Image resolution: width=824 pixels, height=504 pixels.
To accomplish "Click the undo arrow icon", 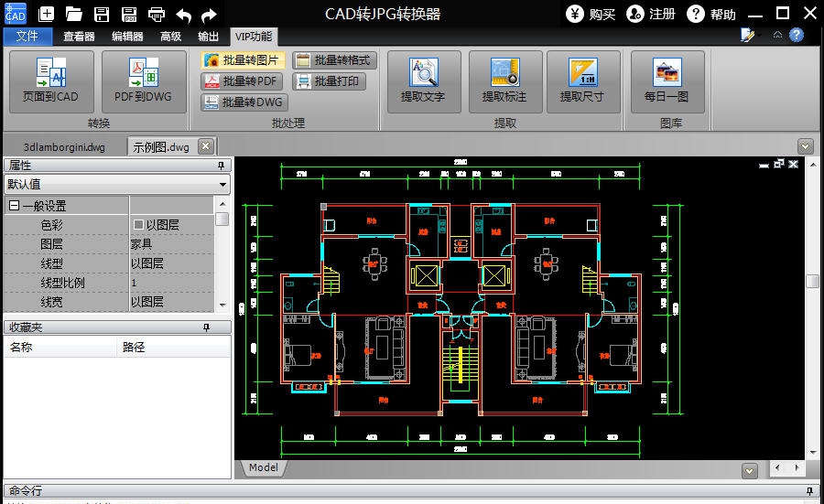I will [x=183, y=14].
